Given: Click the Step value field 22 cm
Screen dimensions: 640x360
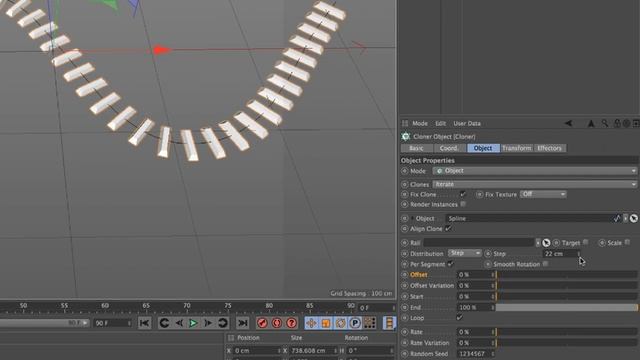Looking at the screenshot, I should 560,253.
